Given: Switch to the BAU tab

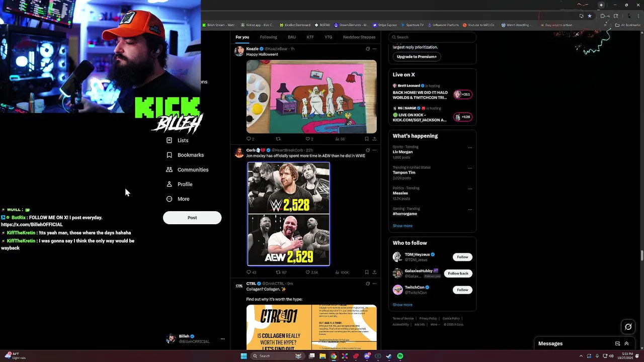Looking at the screenshot, I should pyautogui.click(x=292, y=37).
